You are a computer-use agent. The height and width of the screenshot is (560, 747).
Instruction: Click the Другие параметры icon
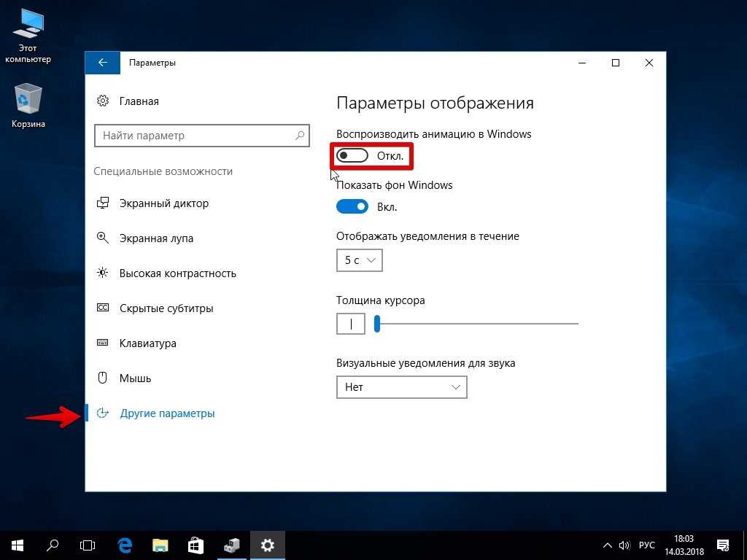coord(103,413)
